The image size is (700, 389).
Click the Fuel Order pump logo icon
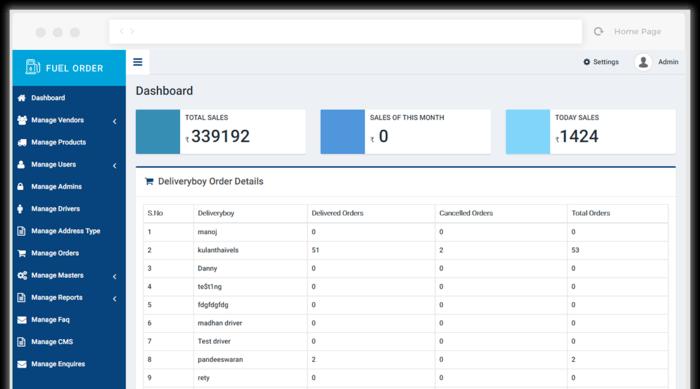tap(33, 67)
